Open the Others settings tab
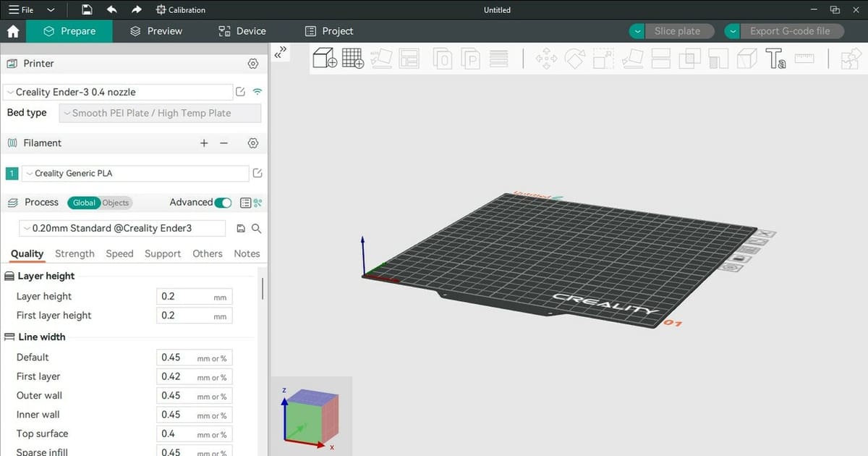This screenshot has height=456, width=868. pyautogui.click(x=208, y=253)
